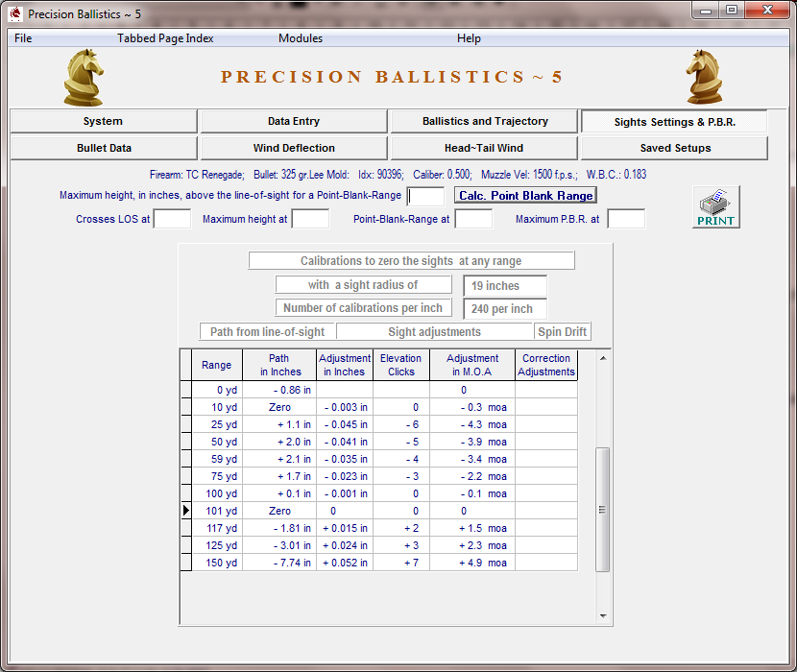This screenshot has height=672, width=797.
Task: Select the Sights Settings & P.B.R. tab
Action: point(674,122)
